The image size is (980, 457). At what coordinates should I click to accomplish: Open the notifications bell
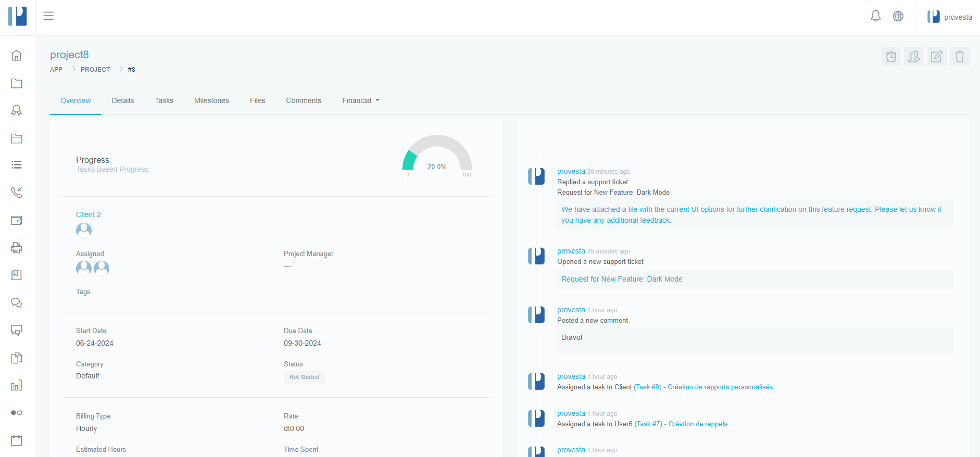875,16
